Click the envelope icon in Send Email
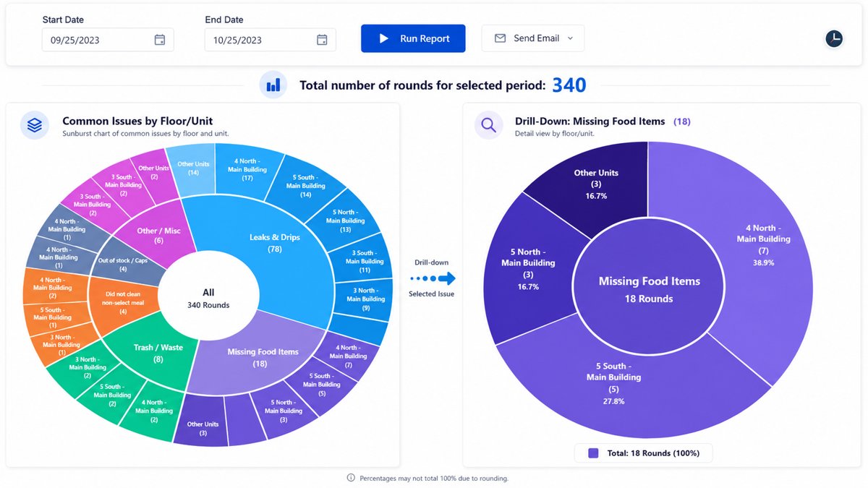This screenshot has height=488, width=868. 500,38
